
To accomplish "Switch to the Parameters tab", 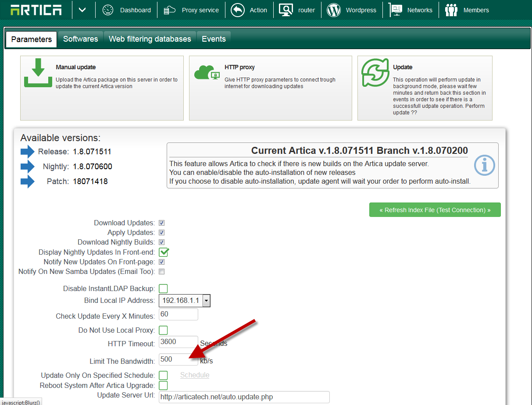I will coord(32,39).
